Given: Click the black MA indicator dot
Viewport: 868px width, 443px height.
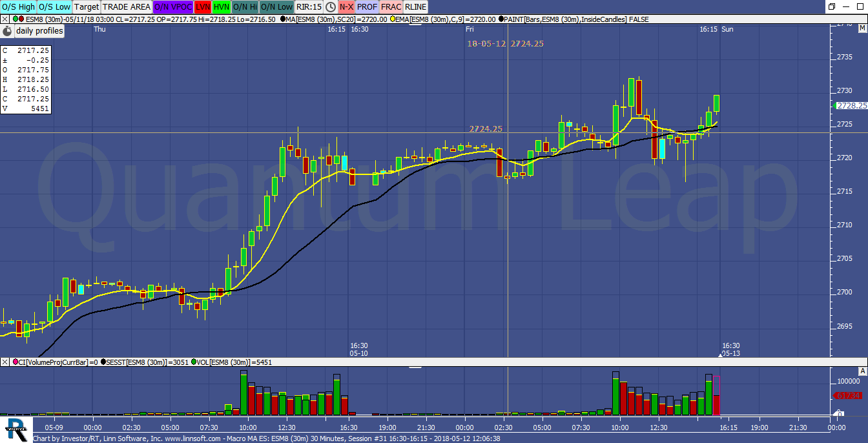Looking at the screenshot, I should click(284, 19).
